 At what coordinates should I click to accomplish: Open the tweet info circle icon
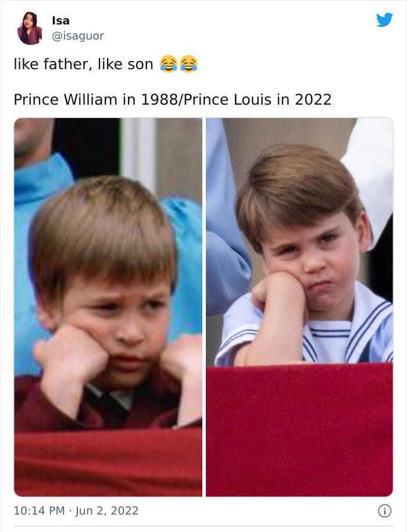[x=385, y=510]
